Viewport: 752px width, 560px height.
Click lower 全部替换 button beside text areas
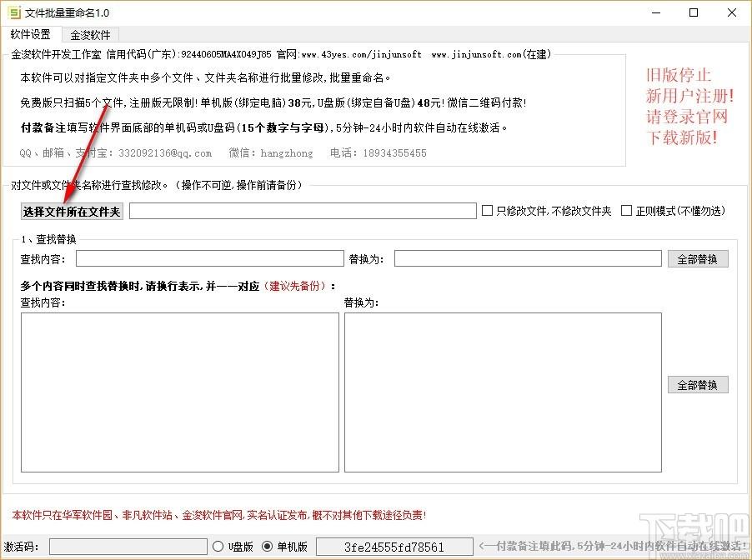pos(698,384)
